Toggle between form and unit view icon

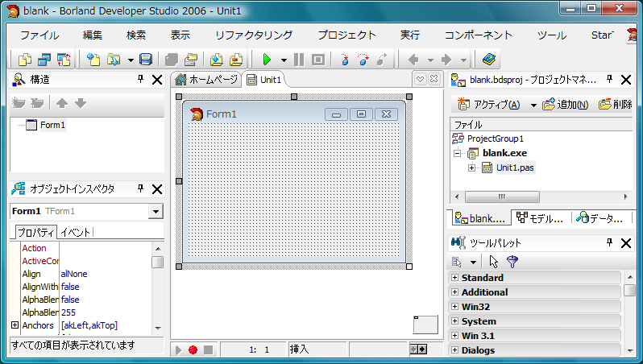click(64, 60)
